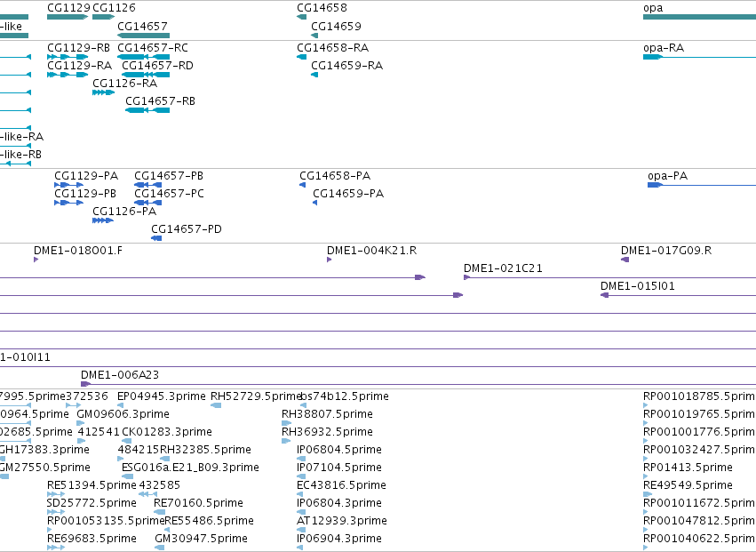Open EST IP06804.3prime
This screenshot has height=552, width=756.
(339, 503)
